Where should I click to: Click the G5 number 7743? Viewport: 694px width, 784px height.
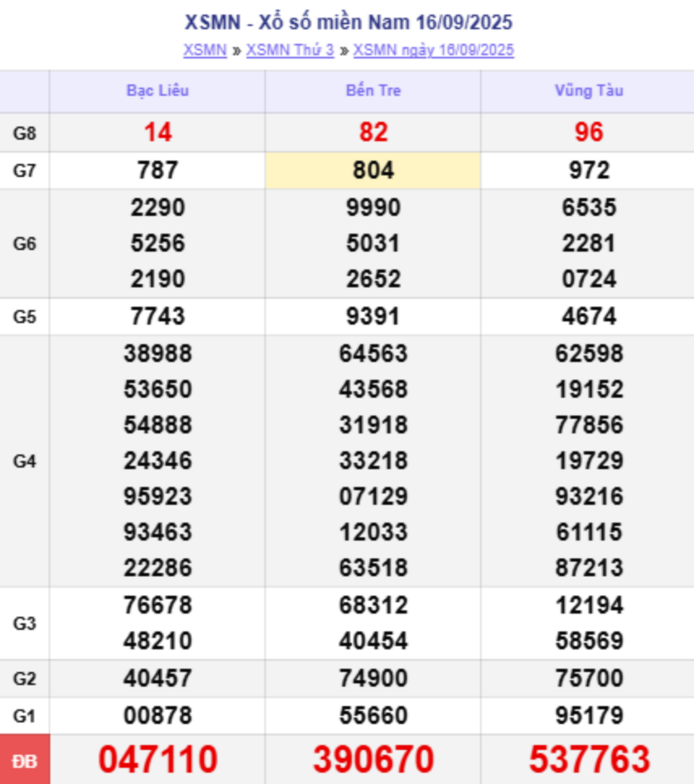coord(157,317)
